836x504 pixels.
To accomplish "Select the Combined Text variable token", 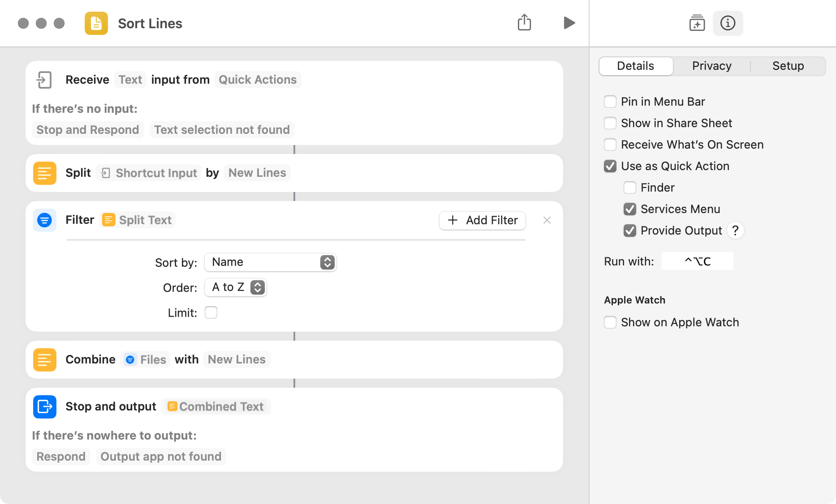I will coord(215,407).
